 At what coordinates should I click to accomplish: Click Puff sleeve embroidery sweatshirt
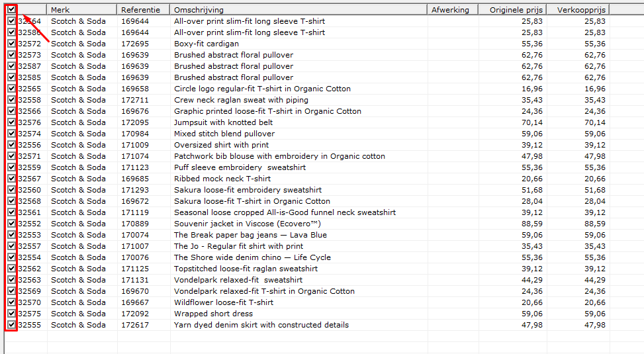click(240, 167)
